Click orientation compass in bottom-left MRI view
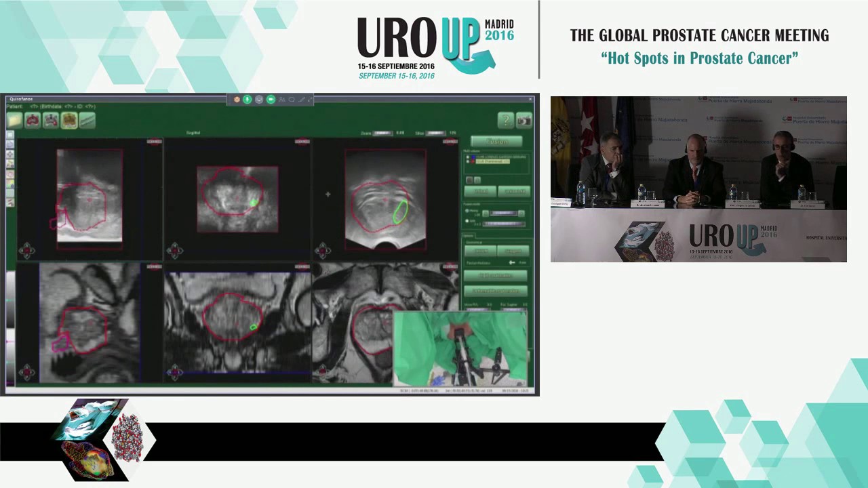Screen dimensions: 868x488 tap(27, 372)
